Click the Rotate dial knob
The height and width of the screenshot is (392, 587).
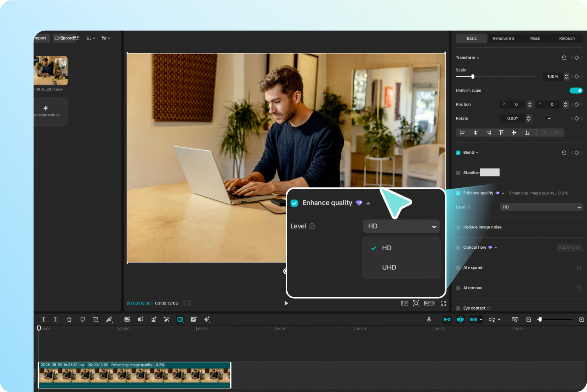click(548, 119)
